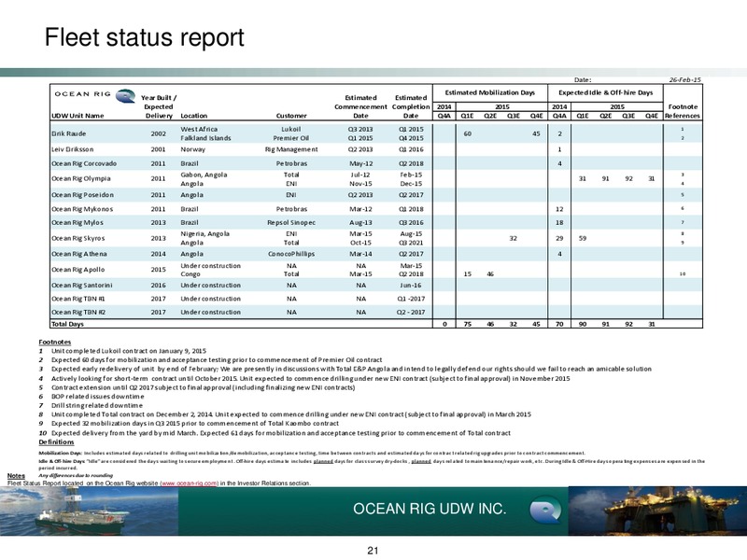
Task: Select the 'Leiv Eiriksson' unit name
Action: point(73,149)
